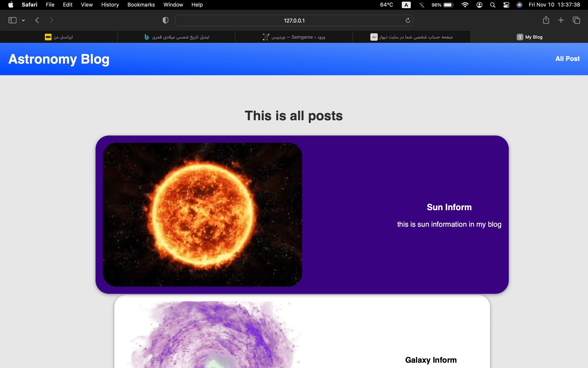Open the Wi-Fi menu
The height and width of the screenshot is (368, 588).
click(465, 5)
